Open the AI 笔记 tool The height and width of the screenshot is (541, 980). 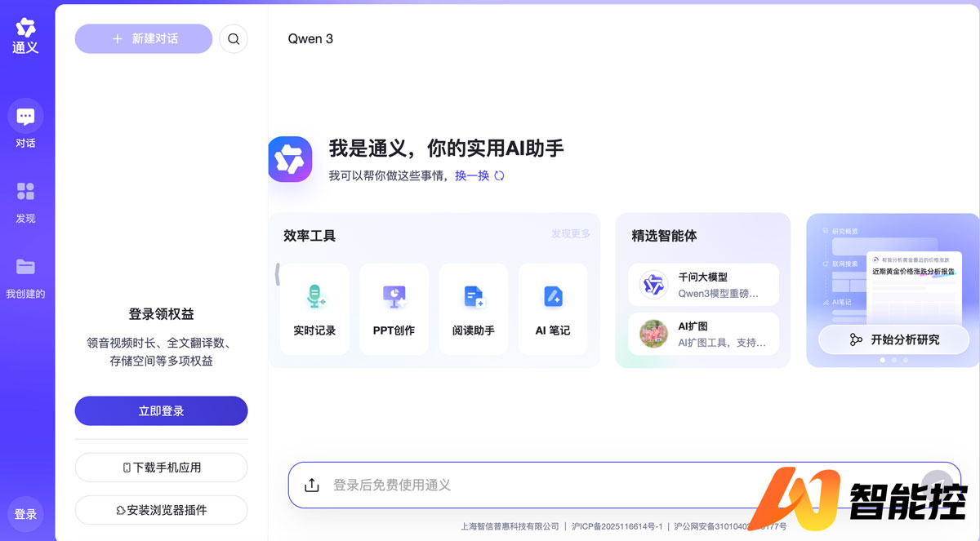[553, 309]
